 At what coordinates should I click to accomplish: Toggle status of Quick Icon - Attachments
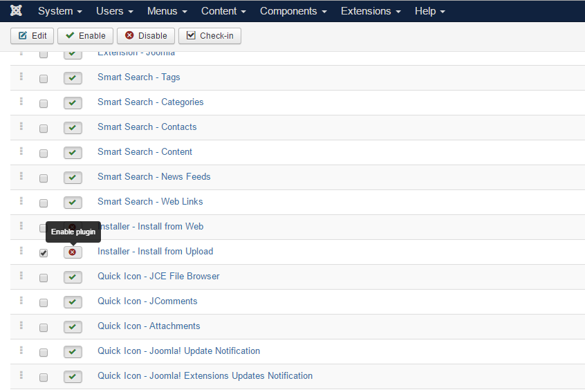point(73,327)
